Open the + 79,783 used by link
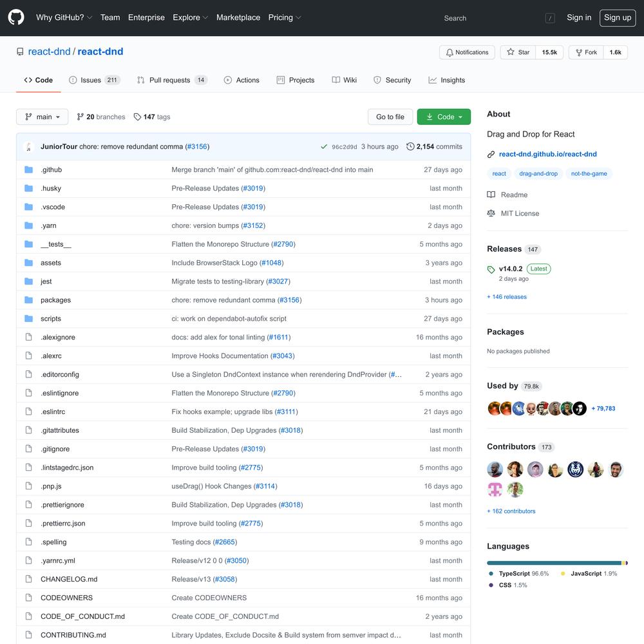The width and height of the screenshot is (644, 644). coord(603,409)
